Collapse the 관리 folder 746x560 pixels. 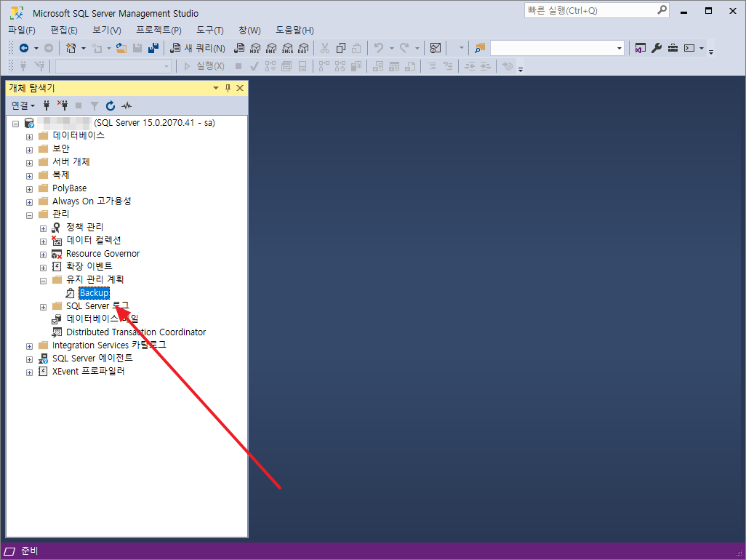[x=30, y=215]
